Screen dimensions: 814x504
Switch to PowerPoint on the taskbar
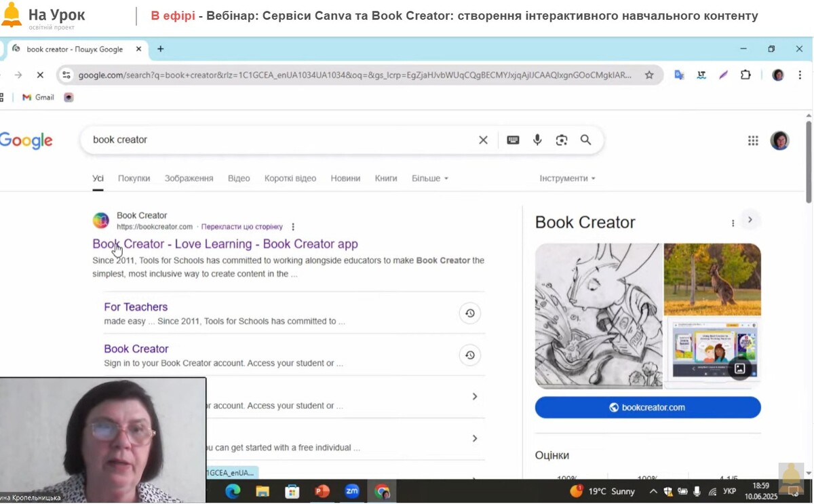point(322,492)
